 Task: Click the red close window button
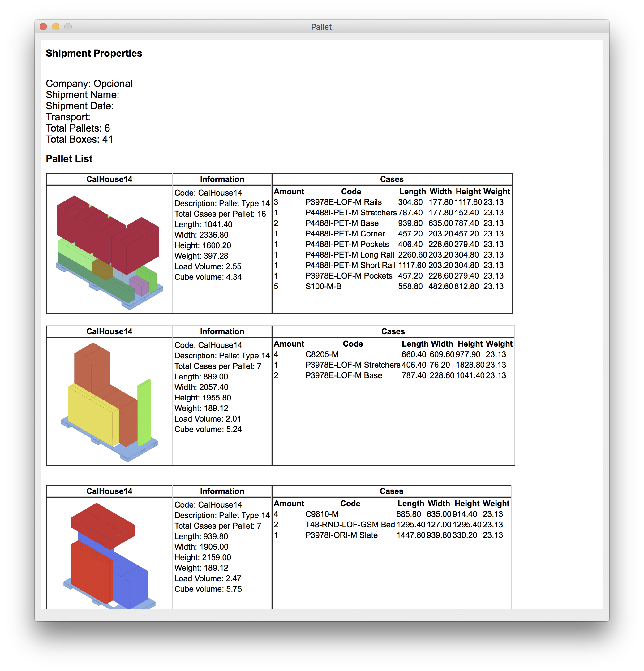coord(43,27)
